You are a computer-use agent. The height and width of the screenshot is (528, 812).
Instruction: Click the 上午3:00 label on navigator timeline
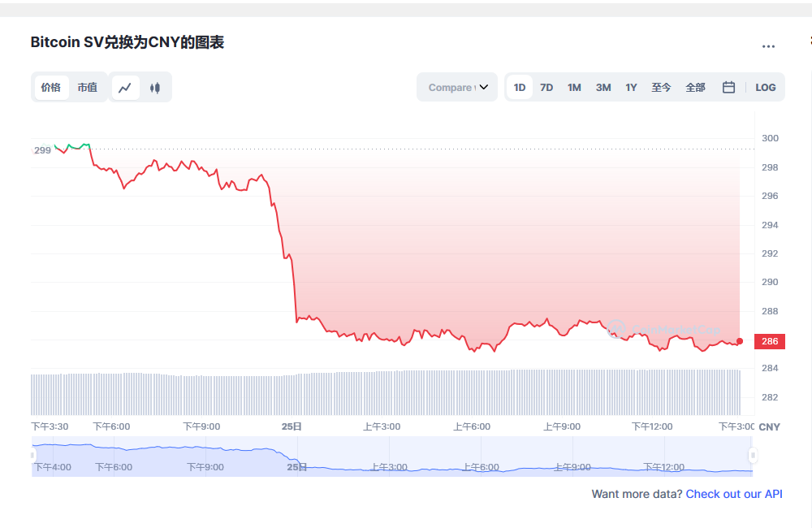[389, 467]
